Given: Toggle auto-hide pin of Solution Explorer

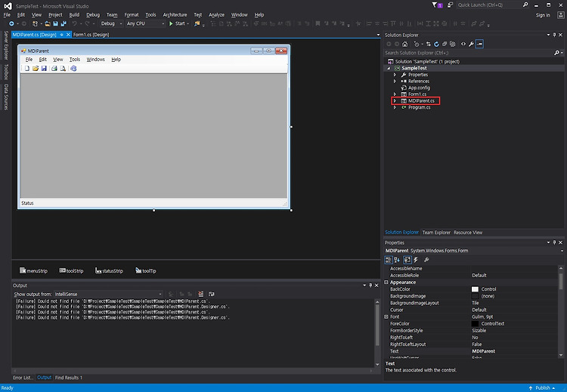Looking at the screenshot, I should (x=554, y=35).
